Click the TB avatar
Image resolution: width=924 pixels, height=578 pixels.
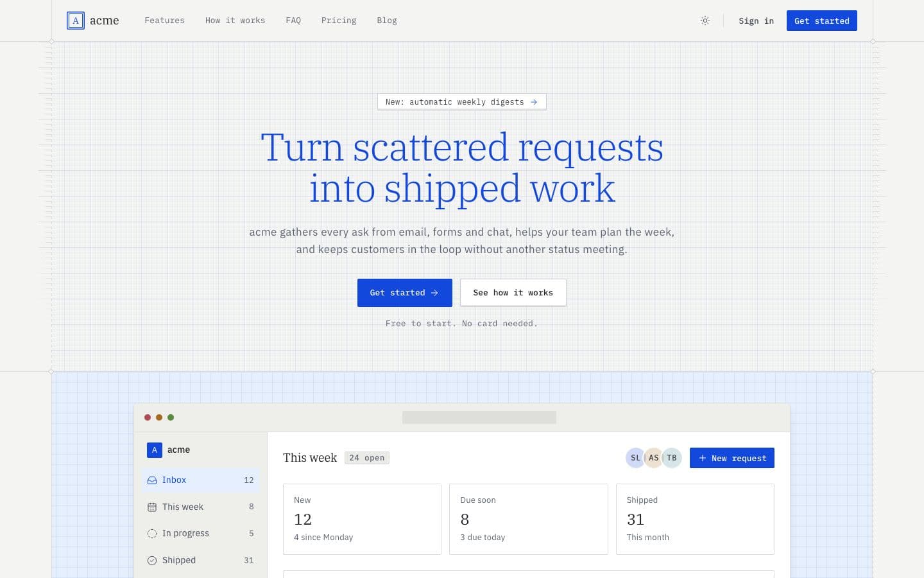tap(671, 458)
